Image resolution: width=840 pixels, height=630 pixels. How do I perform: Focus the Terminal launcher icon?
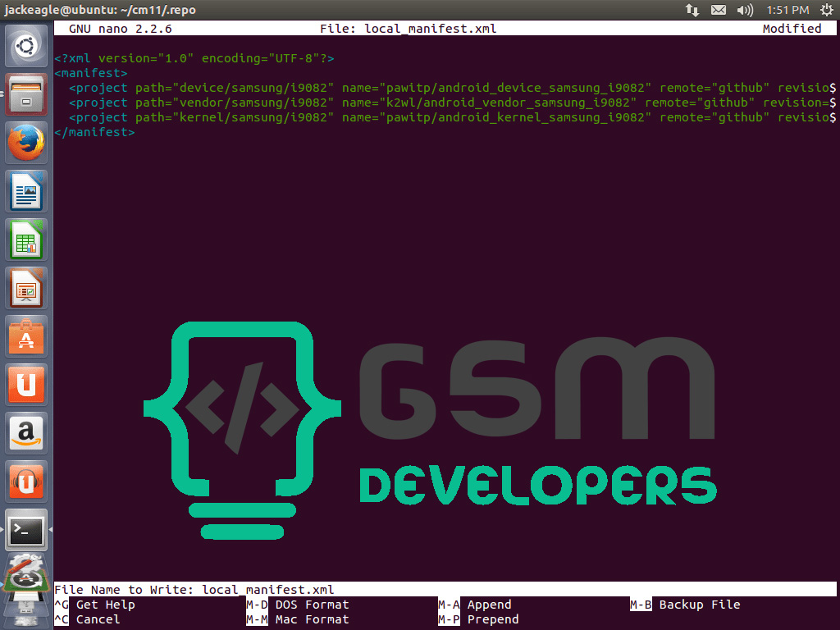point(26,530)
